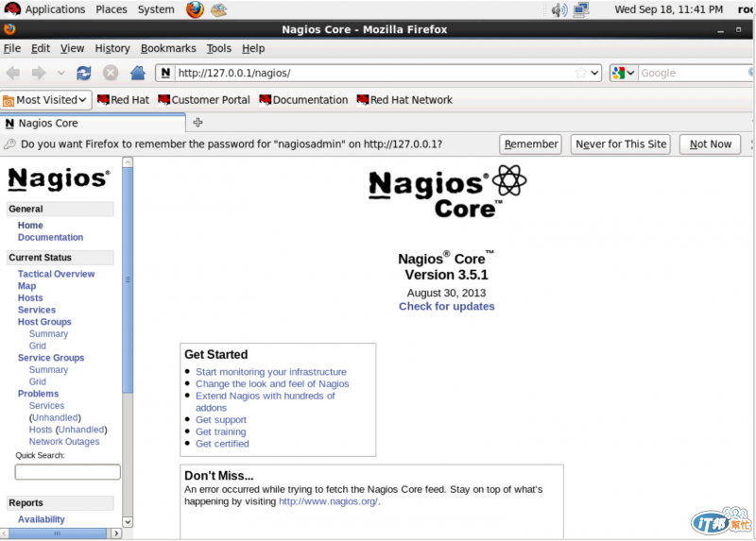The height and width of the screenshot is (541, 756).
Task: Go to the browser Home page icon
Action: pos(137,74)
